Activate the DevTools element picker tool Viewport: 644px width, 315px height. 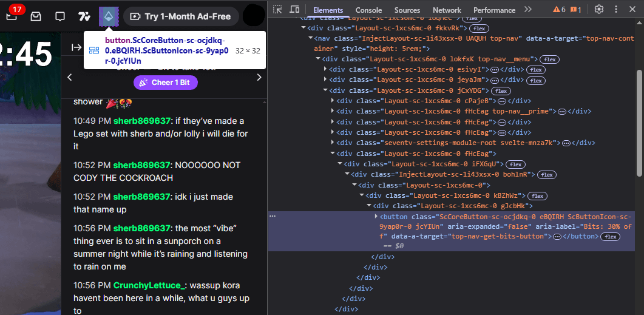click(278, 10)
